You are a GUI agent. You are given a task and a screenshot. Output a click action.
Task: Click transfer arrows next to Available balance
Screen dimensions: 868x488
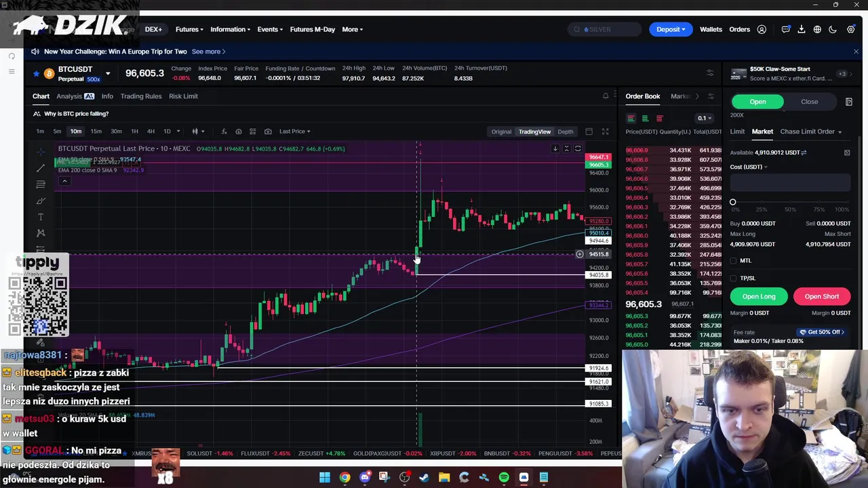(x=804, y=152)
